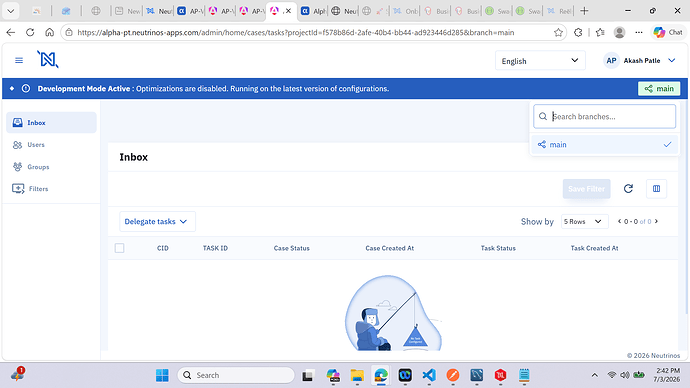The width and height of the screenshot is (690, 388).
Task: Change rows count in 5 Rows dropdown
Action: click(x=584, y=221)
